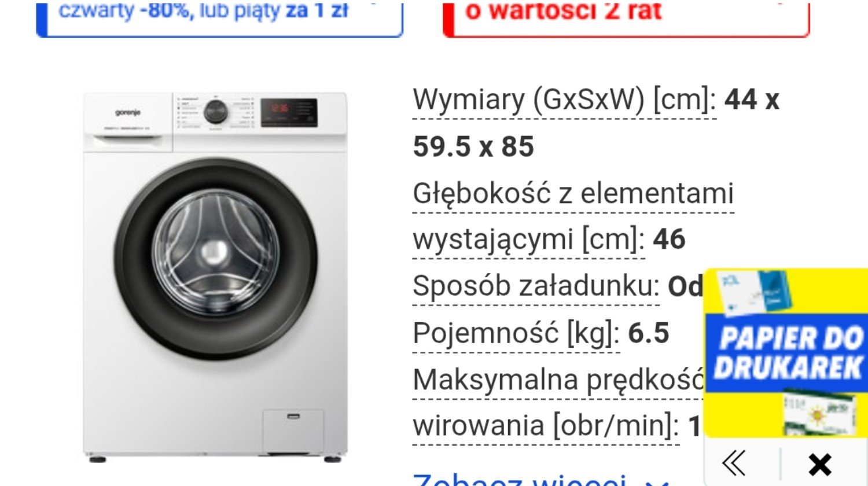The height and width of the screenshot is (486, 868).
Task: Click the Sposób załadunku attribute label
Action: (x=536, y=286)
